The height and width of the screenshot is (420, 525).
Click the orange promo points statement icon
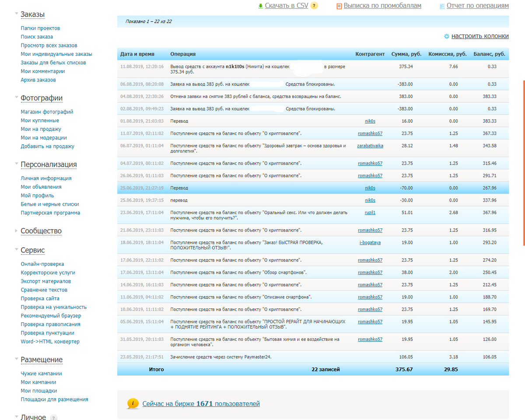[339, 6]
